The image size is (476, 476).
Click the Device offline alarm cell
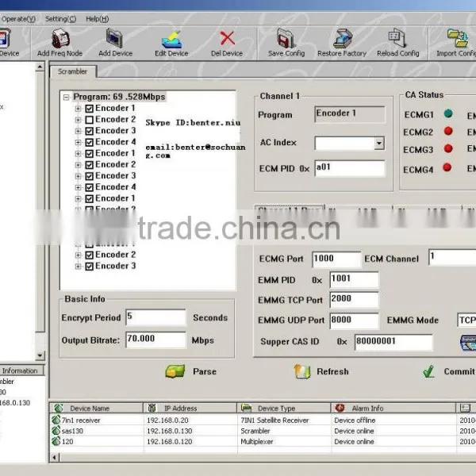click(x=355, y=420)
